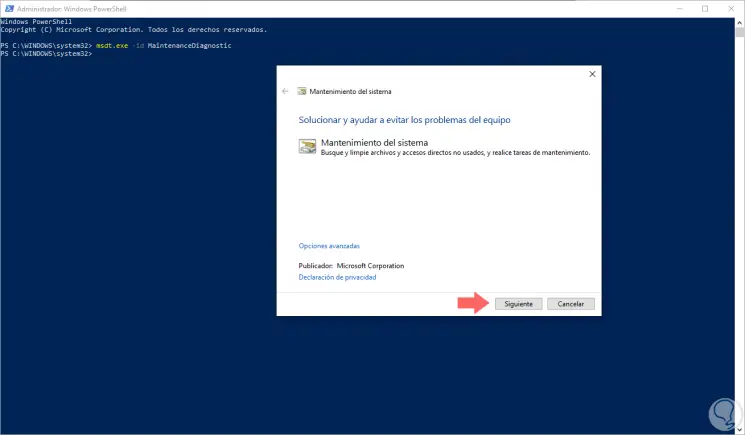Select the bold Mantenimiento del sistema item heading

[372, 142]
